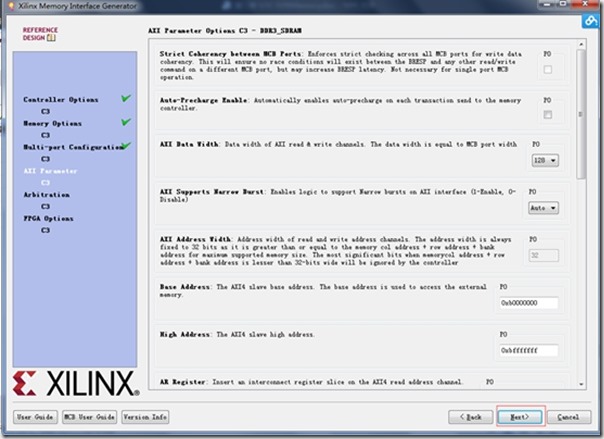Select Controller Options in the sidebar
604x439 pixels.
coord(61,100)
